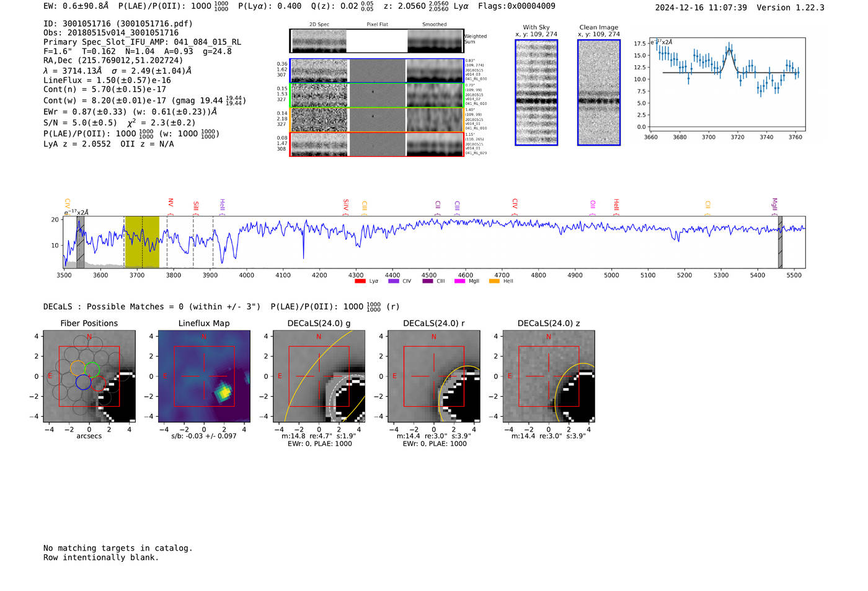Viewport: 868px width, 591px height.
Task: Open the Fiber Positions thumbnail
Action: (89, 376)
